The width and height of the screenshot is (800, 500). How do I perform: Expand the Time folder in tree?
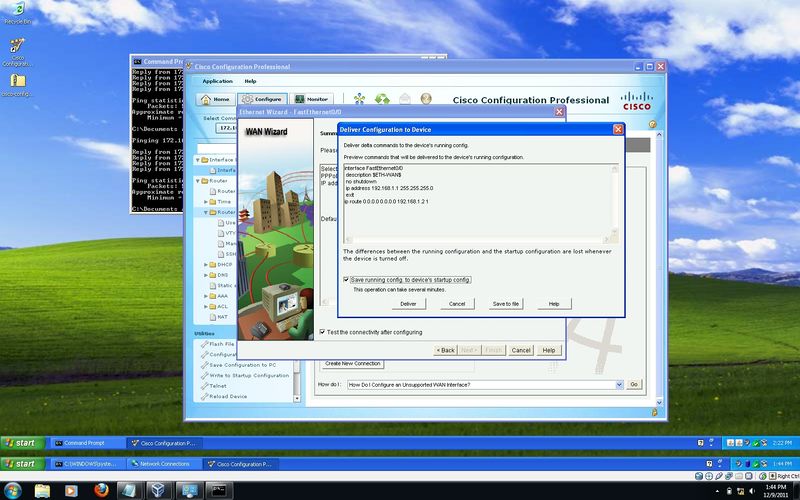point(206,202)
